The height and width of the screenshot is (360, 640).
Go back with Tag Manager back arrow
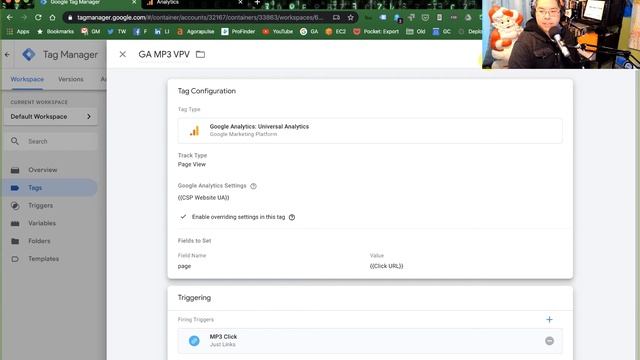[7, 54]
